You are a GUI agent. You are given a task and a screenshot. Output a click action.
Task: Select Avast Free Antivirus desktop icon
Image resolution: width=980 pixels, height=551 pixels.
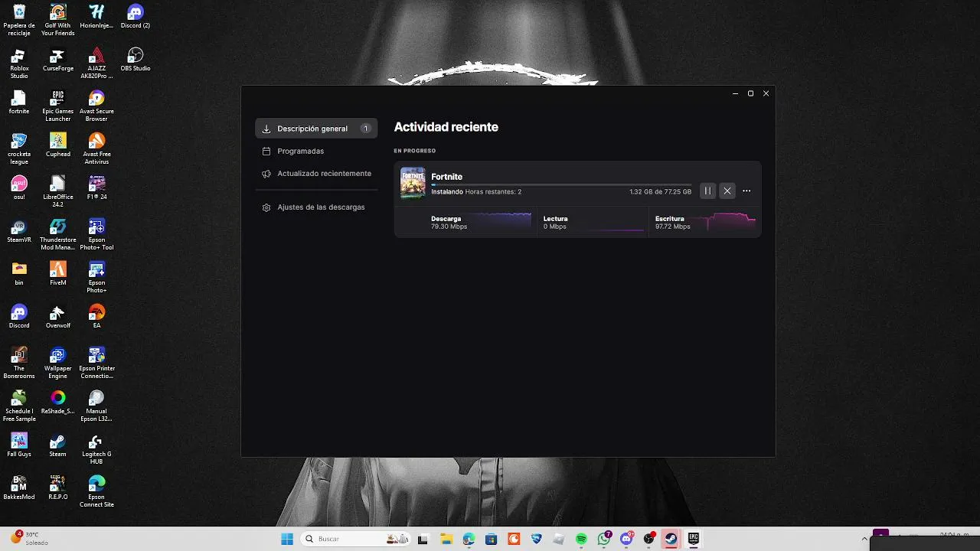click(96, 149)
